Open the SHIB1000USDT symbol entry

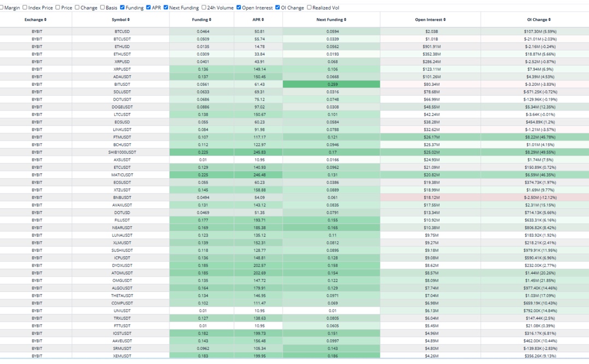coord(122,152)
